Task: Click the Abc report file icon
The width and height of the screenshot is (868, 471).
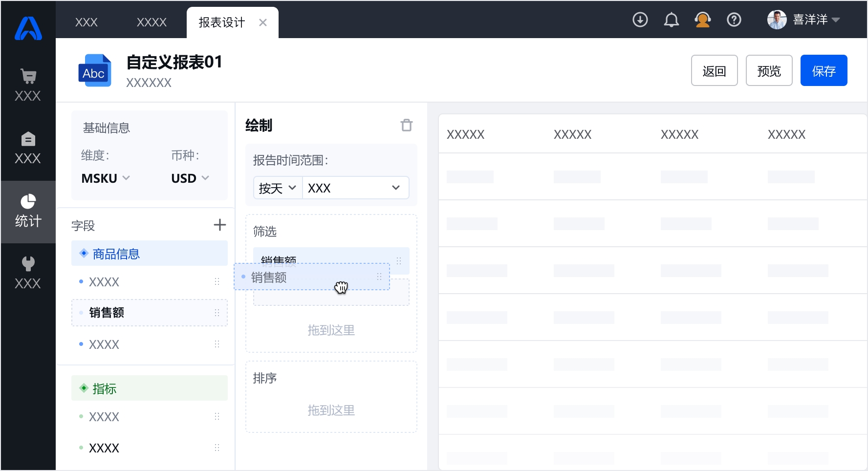Action: pyautogui.click(x=95, y=71)
